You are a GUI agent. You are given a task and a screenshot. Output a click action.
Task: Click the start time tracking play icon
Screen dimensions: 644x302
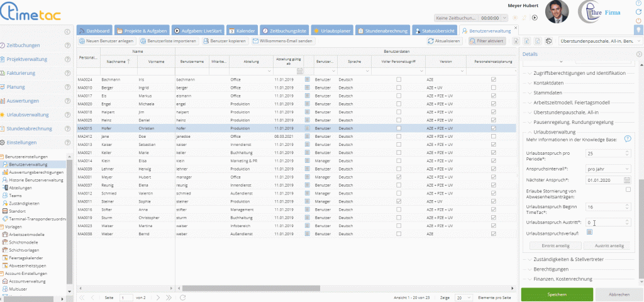(x=535, y=18)
